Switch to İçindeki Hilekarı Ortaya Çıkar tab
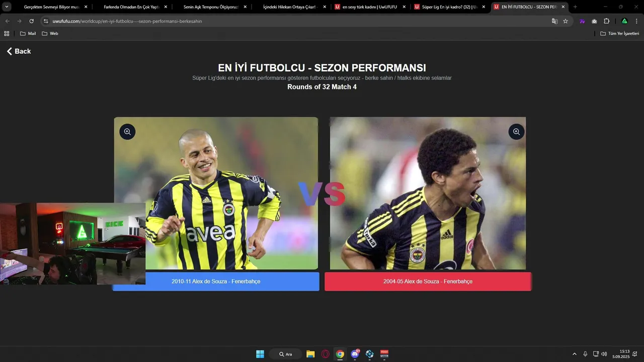The image size is (644, 362). (291, 7)
